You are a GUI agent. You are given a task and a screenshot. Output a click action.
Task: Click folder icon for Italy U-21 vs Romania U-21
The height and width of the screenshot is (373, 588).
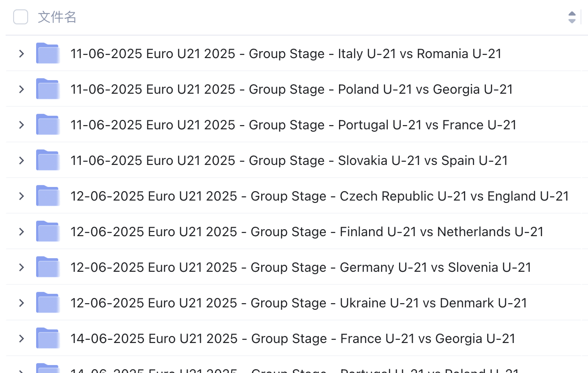click(47, 53)
